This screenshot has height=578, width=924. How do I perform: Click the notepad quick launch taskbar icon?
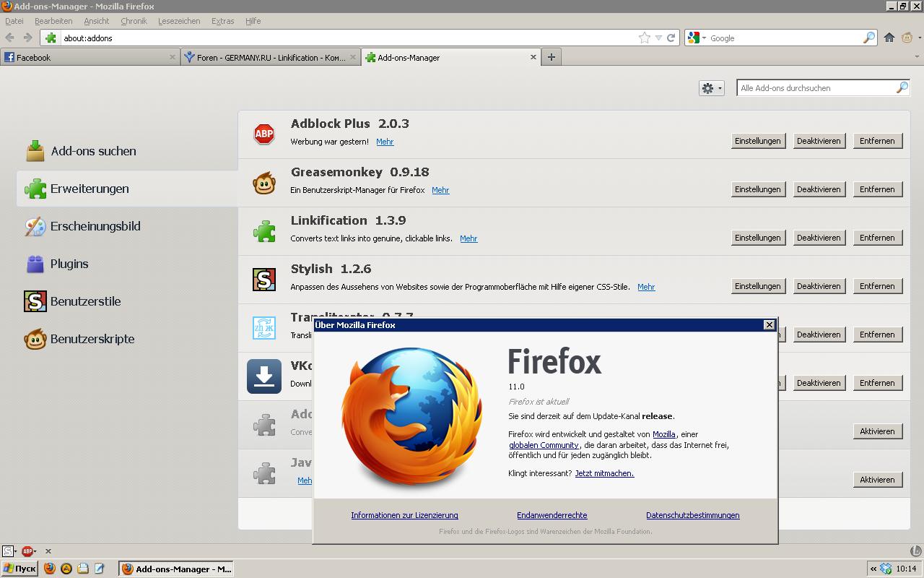coord(99,569)
